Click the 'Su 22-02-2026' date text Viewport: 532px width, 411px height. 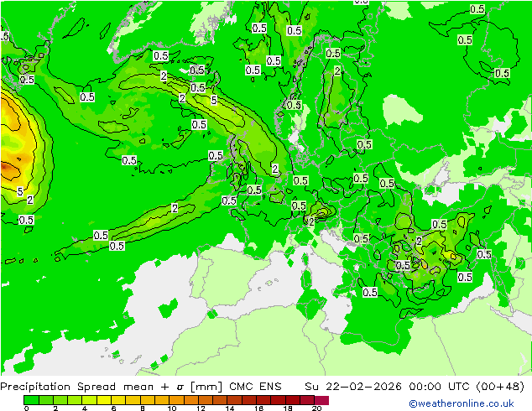[353, 387]
